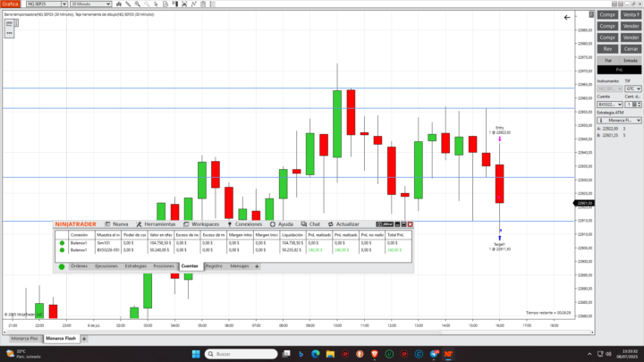
Task: Open the indicators icon in chart toolbar
Action: point(184,4)
